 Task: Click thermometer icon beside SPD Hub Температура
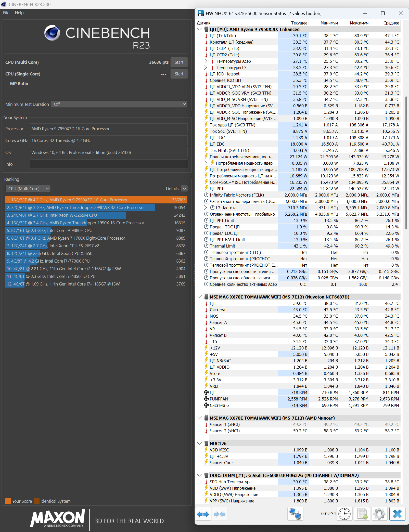point(206,482)
